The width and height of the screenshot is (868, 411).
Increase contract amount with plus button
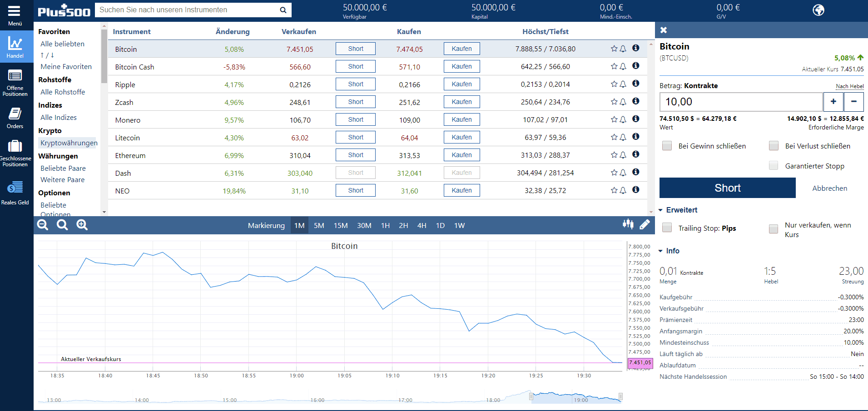pos(833,102)
